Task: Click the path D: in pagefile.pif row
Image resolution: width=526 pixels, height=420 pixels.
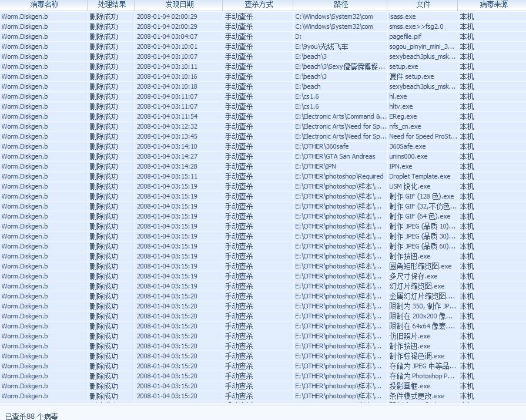Action: pos(298,36)
